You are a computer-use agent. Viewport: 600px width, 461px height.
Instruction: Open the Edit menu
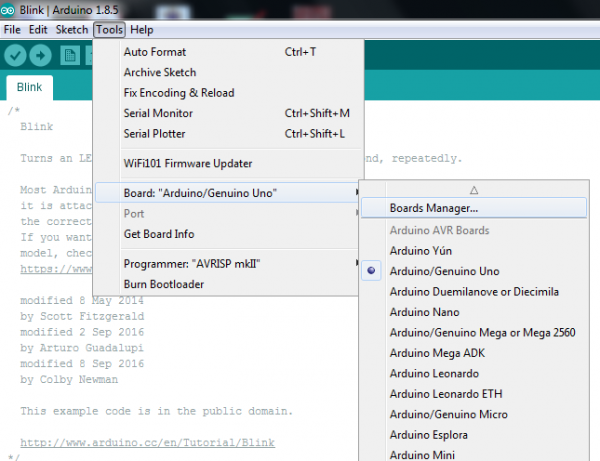38,30
